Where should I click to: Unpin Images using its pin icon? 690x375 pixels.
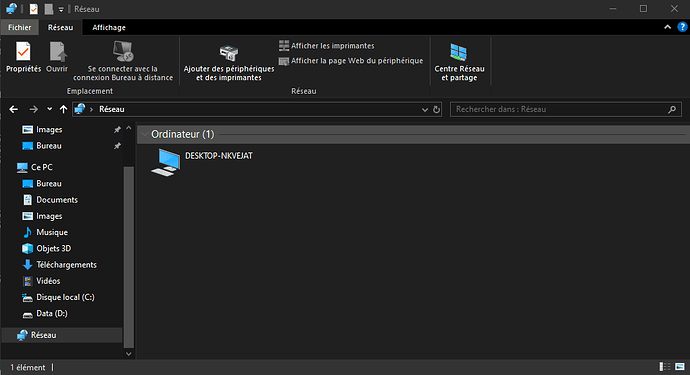117,129
